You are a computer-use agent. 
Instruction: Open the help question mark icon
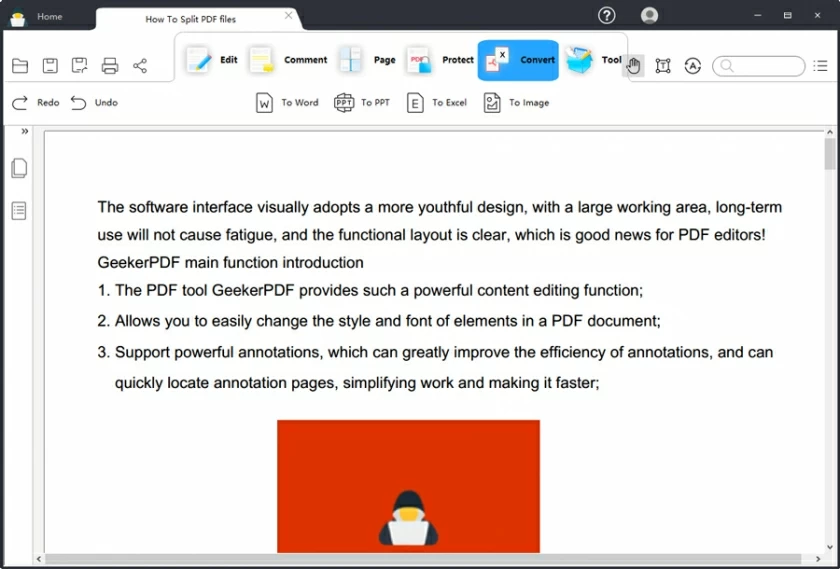[x=606, y=15]
